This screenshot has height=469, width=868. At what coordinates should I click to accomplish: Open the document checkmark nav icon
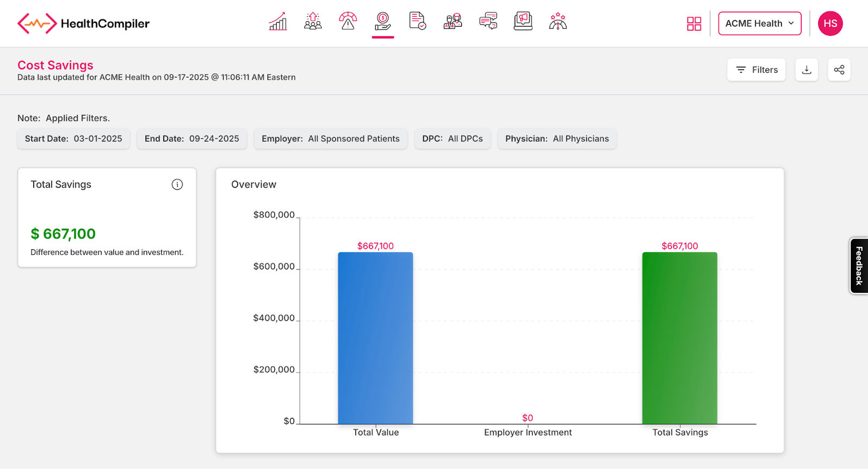pyautogui.click(x=417, y=22)
